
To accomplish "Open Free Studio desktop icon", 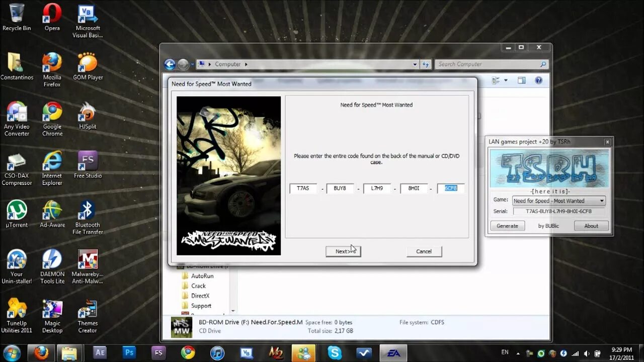I will [x=88, y=165].
